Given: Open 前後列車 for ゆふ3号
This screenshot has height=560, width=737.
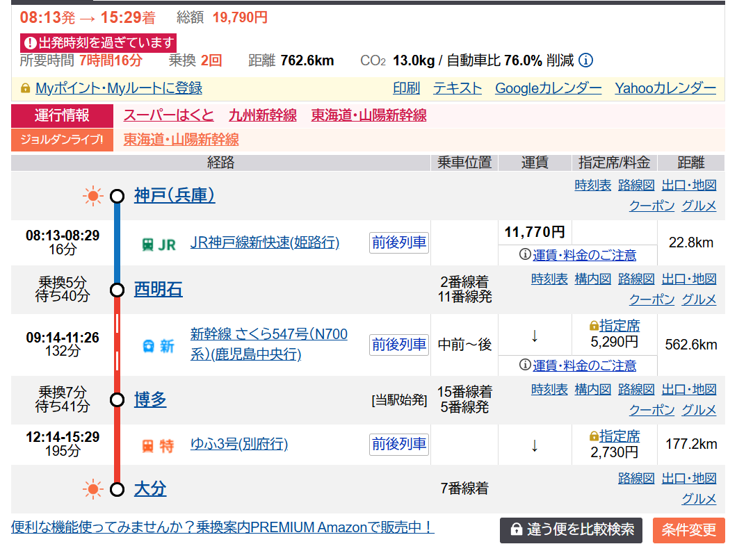Looking at the screenshot, I should pyautogui.click(x=398, y=444).
